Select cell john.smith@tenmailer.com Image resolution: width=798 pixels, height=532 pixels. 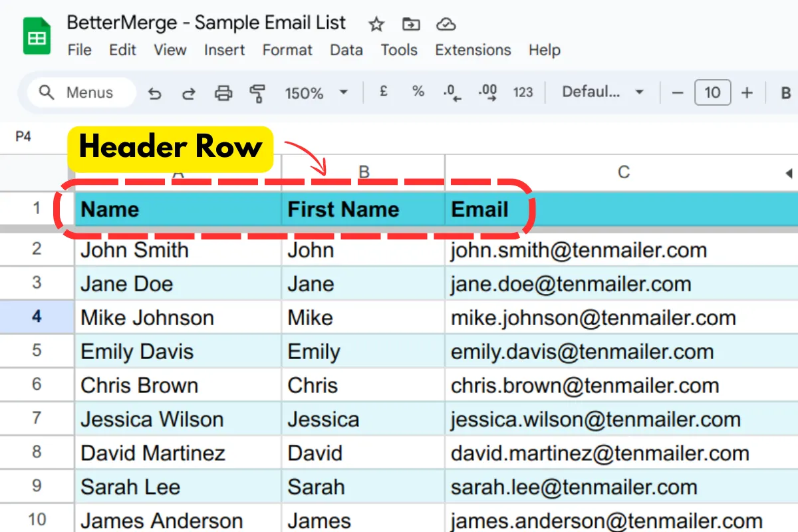click(621, 250)
